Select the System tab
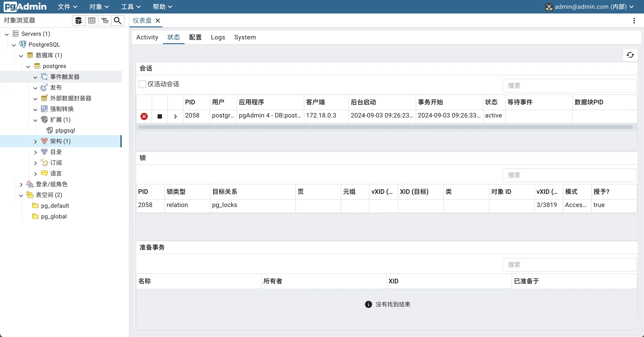The height and width of the screenshot is (337, 644). pyautogui.click(x=245, y=37)
